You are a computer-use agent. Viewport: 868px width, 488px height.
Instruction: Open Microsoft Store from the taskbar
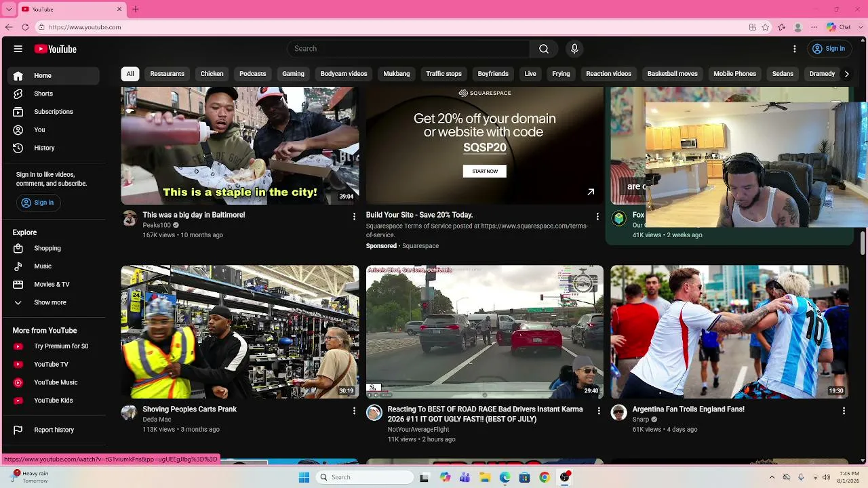pyautogui.click(x=524, y=477)
